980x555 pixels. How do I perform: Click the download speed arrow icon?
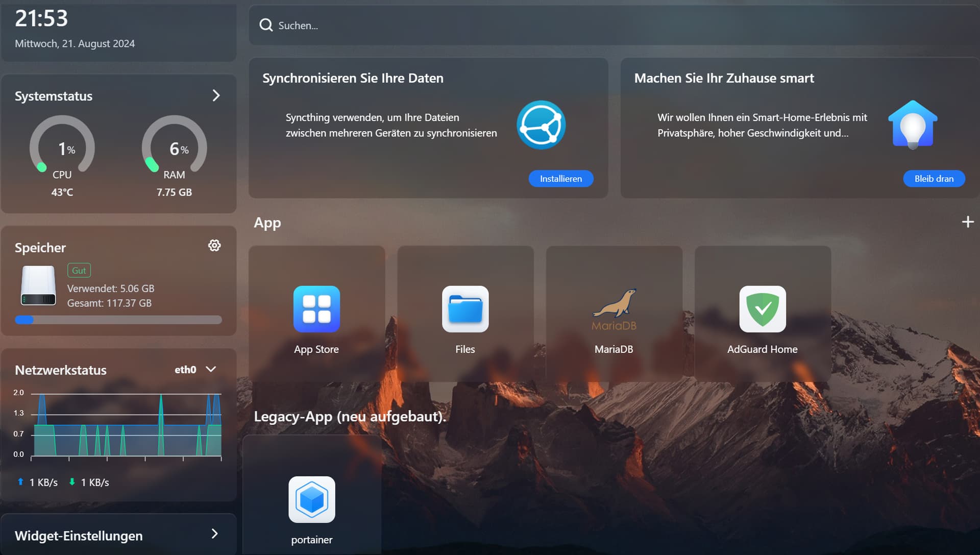click(x=72, y=481)
